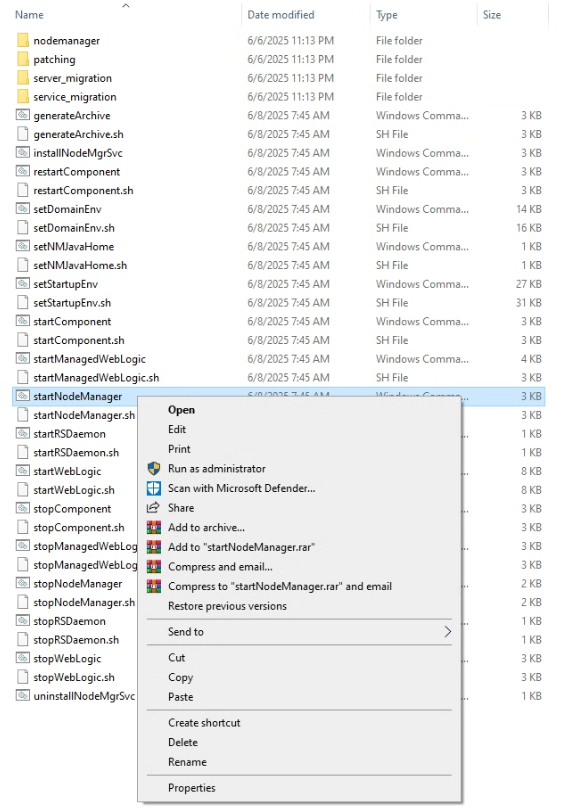
Task: Sort by the Date modified column header
Action: [x=281, y=15]
